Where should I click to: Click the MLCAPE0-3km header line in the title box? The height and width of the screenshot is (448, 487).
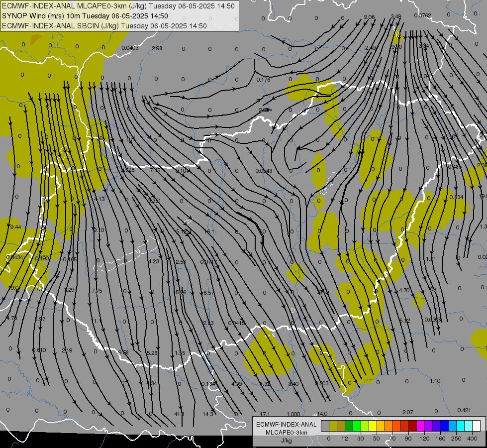coord(118,6)
